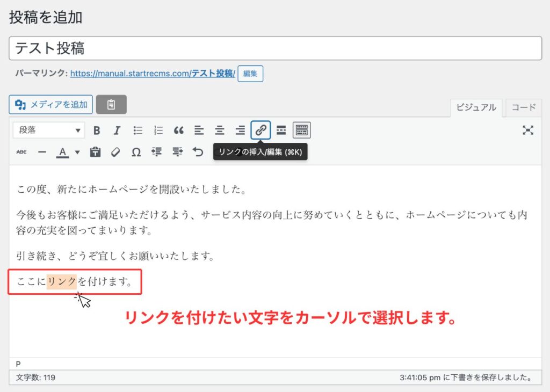Click the 編集 permalink button

pos(250,74)
